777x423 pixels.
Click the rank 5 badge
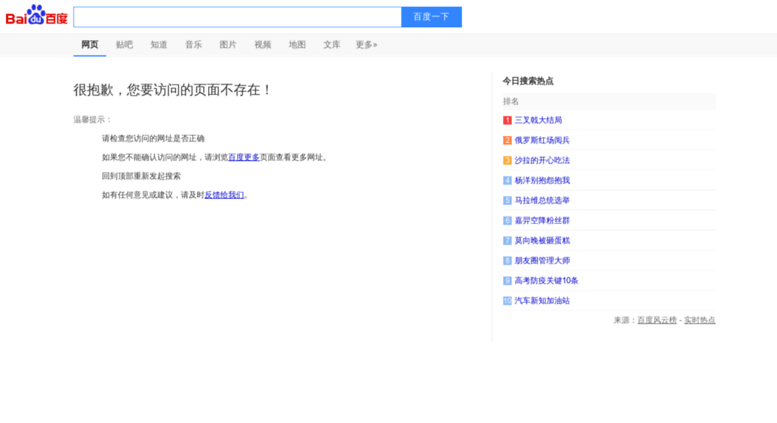click(x=507, y=201)
